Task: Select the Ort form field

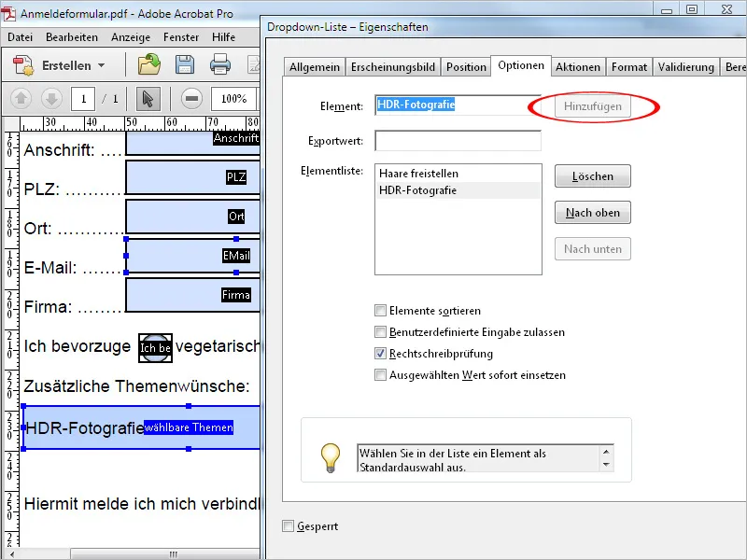Action: point(193,217)
